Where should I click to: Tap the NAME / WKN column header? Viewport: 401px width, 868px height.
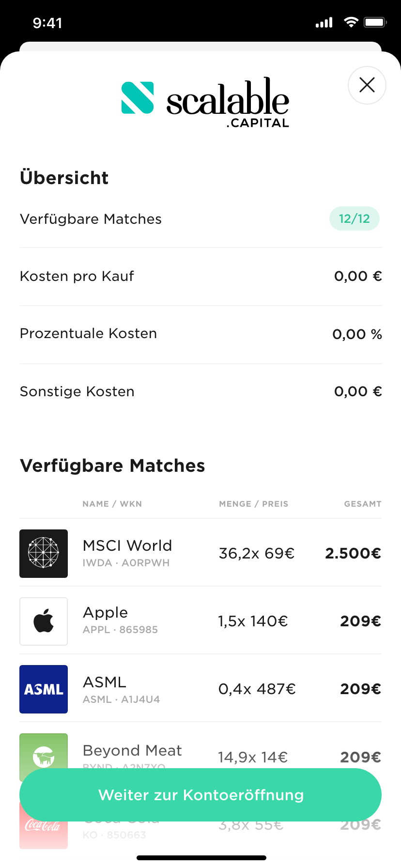tap(112, 504)
